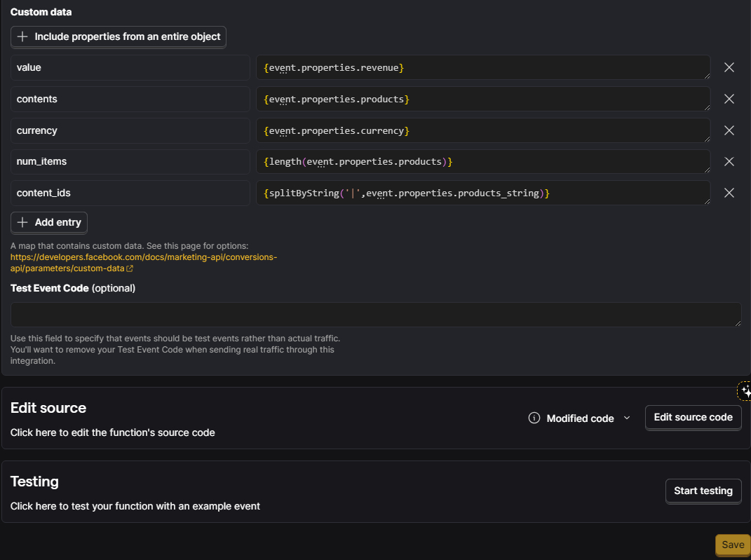Image resolution: width=751 pixels, height=560 pixels.
Task: Add a new custom data entry
Action: [x=49, y=222]
